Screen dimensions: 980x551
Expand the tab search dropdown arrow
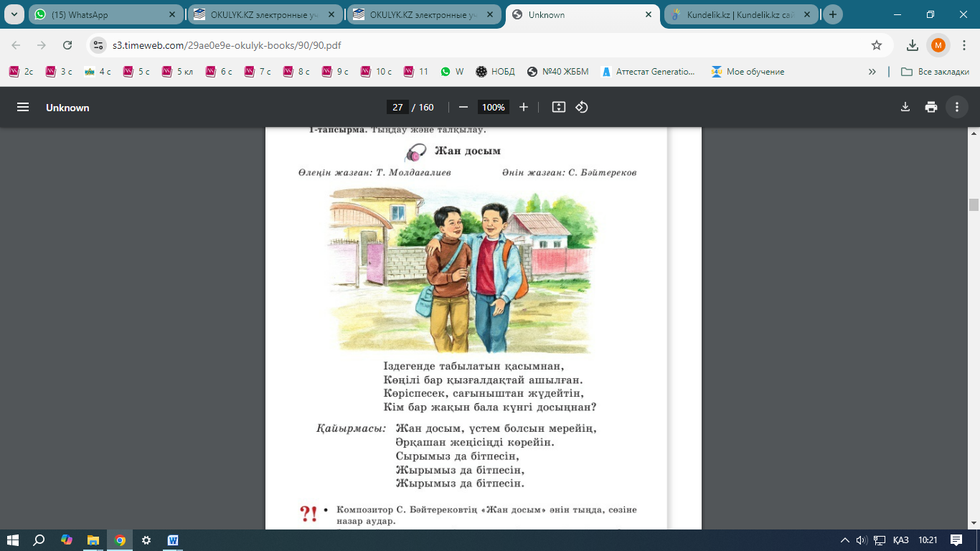[x=14, y=14]
